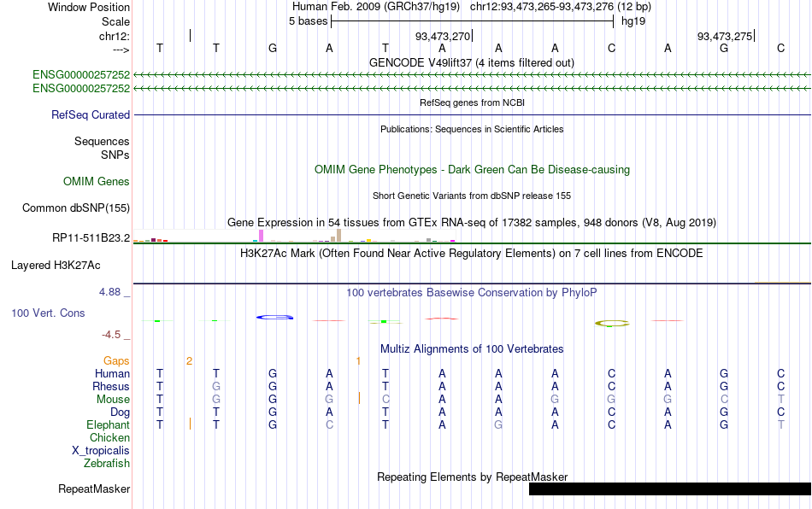The image size is (812, 509).
Task: Open the OMIM Gene Phenotypes track title
Action: tap(472, 170)
